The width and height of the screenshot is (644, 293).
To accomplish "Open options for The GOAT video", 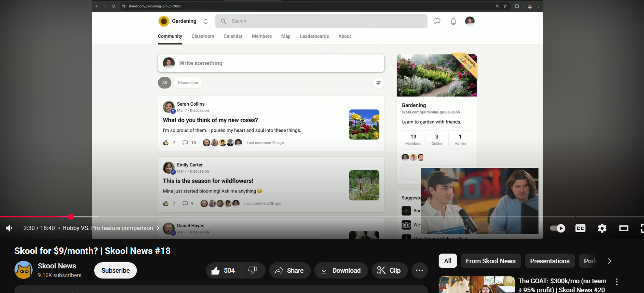I will 616,282.
